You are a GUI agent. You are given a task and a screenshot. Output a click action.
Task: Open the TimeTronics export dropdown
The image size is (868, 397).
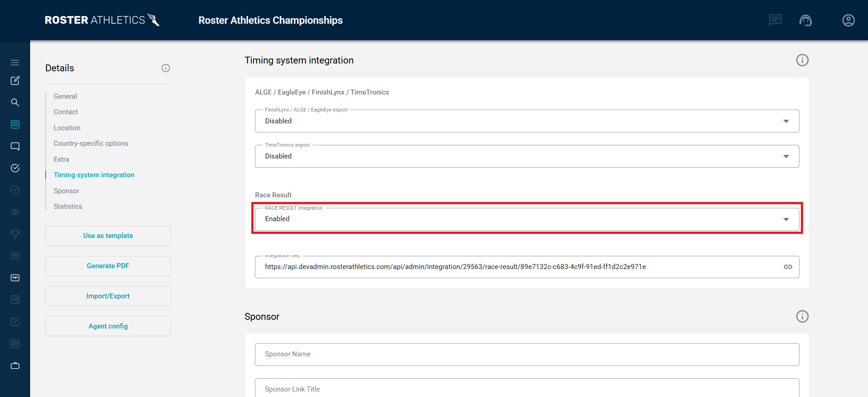[527, 156]
